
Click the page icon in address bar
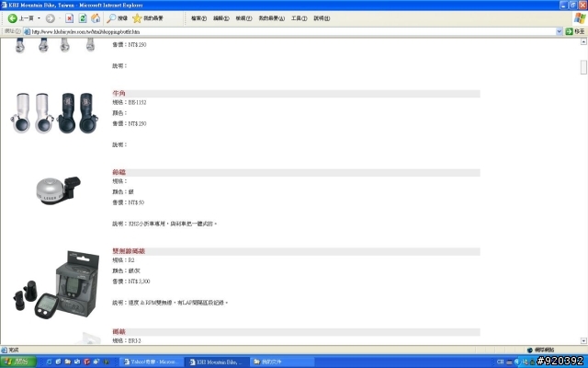[27, 31]
